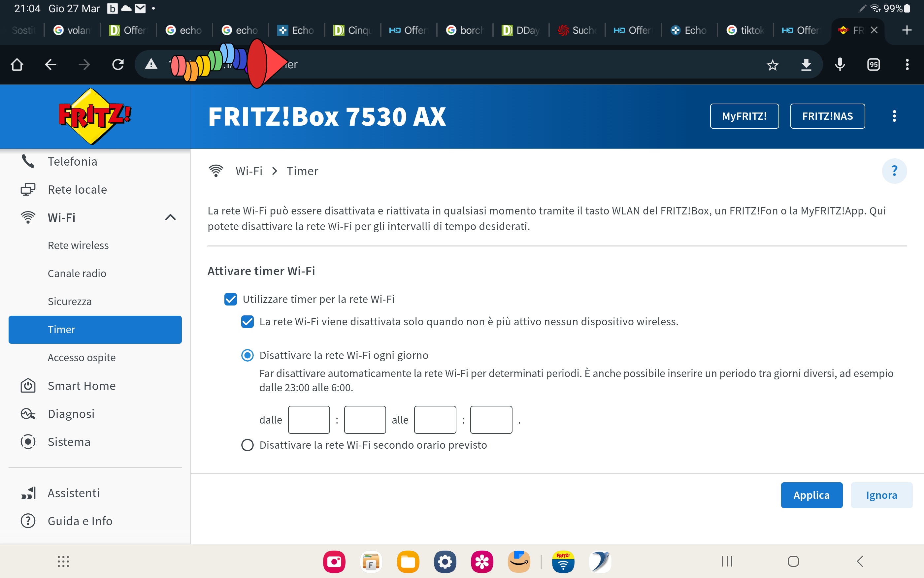Open the tab switcher showing 95
This screenshot has height=578, width=924.
(874, 64)
